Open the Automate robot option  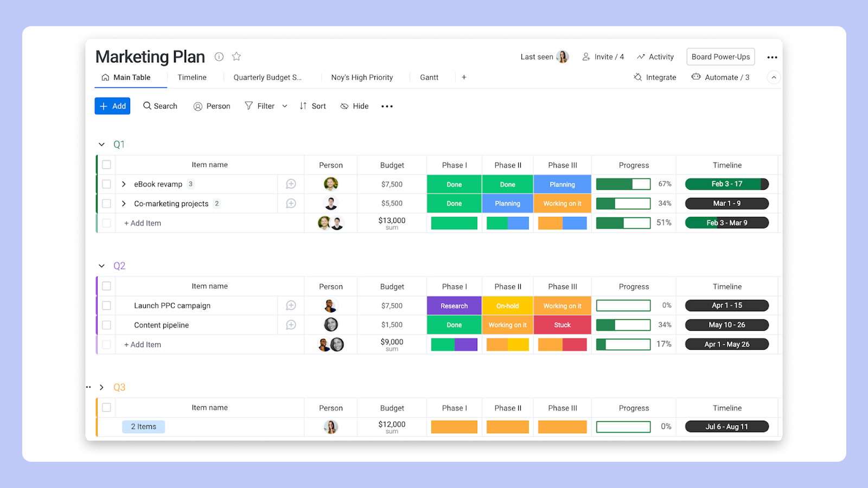[696, 78]
